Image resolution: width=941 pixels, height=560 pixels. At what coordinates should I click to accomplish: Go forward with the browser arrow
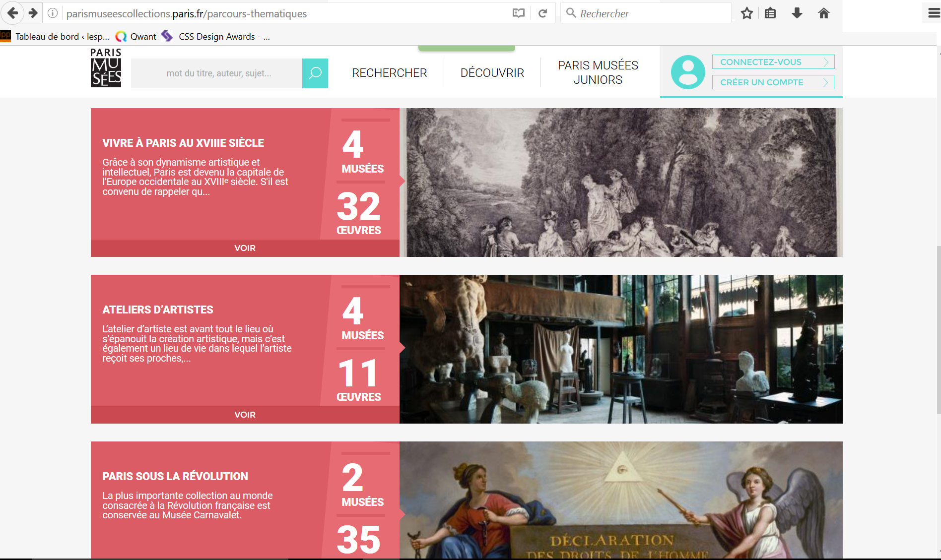click(33, 13)
